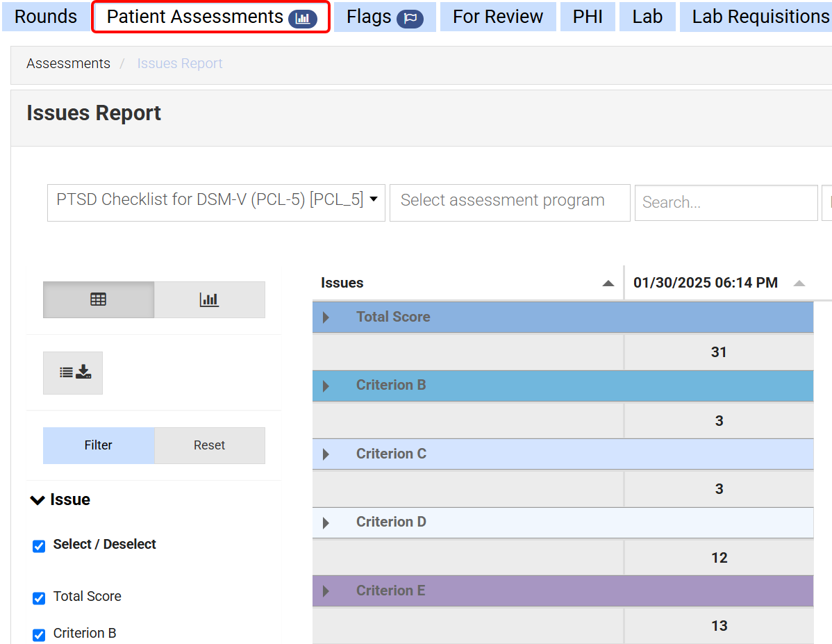Click the bar chart icon on Patient Assessments tab

(x=303, y=18)
